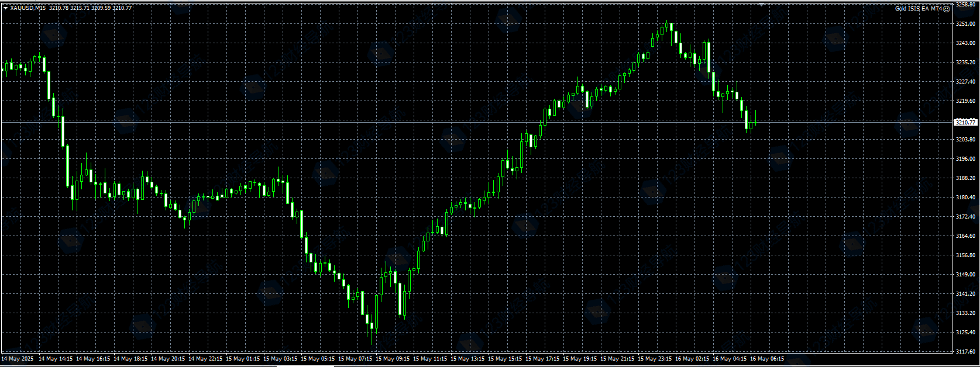The image size is (980, 367).
Task: Click the 3117.60 price at axis bottom
Action: pyautogui.click(x=965, y=352)
